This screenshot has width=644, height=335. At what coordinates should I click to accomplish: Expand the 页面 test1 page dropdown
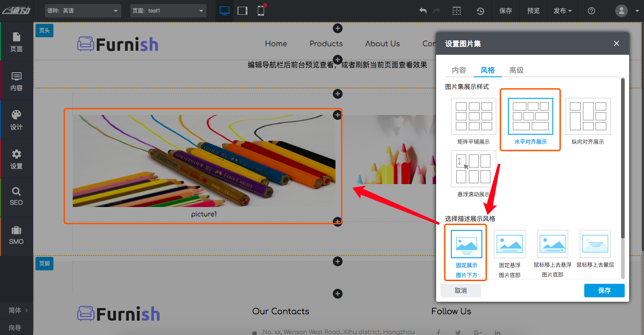coord(168,11)
